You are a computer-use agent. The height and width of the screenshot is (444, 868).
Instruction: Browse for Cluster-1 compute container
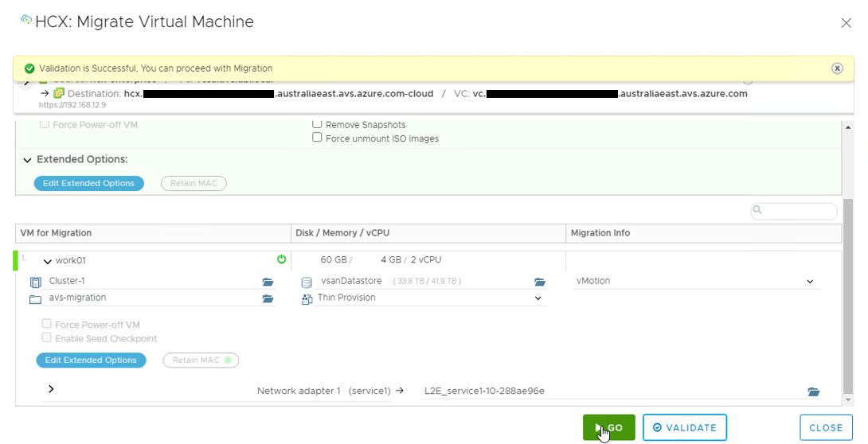(x=268, y=282)
